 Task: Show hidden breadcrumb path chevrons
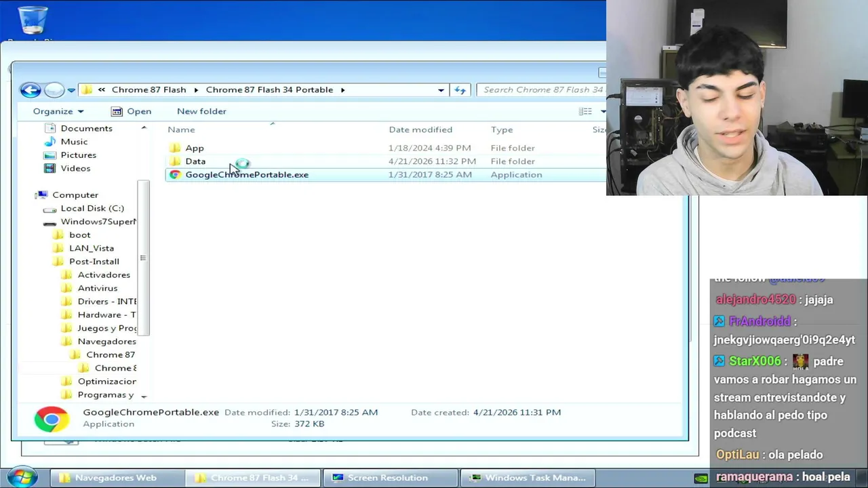pyautogui.click(x=101, y=89)
